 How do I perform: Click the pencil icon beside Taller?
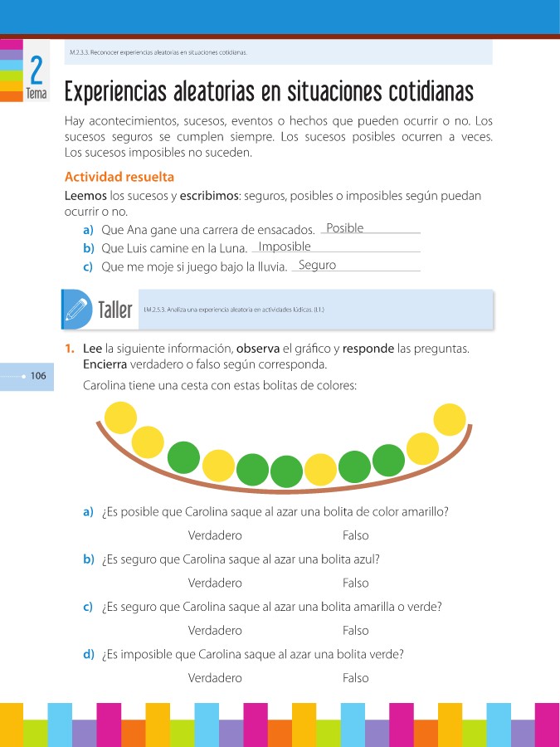pyautogui.click(x=77, y=310)
